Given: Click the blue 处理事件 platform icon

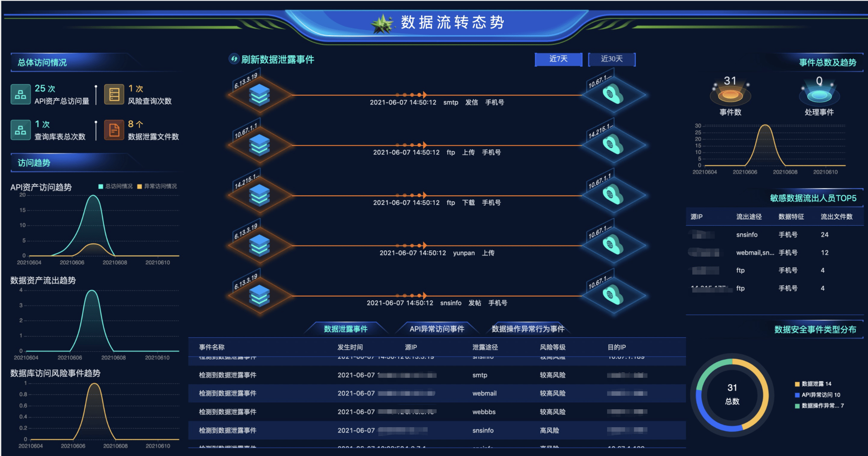Looking at the screenshot, I should point(819,95).
